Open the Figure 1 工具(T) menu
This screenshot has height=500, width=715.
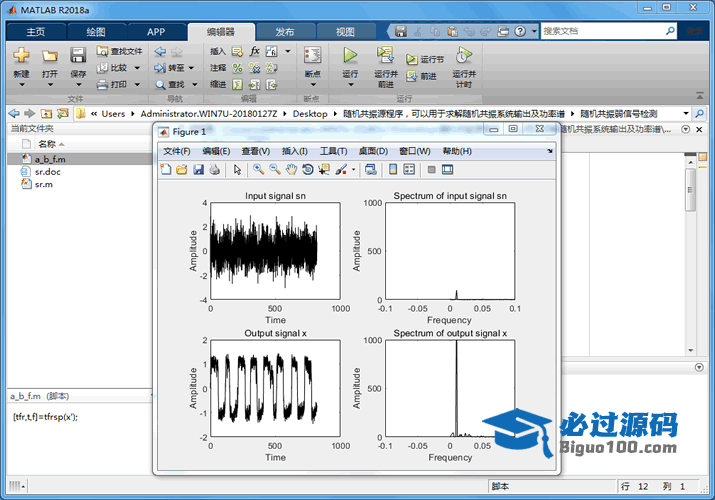(x=333, y=151)
